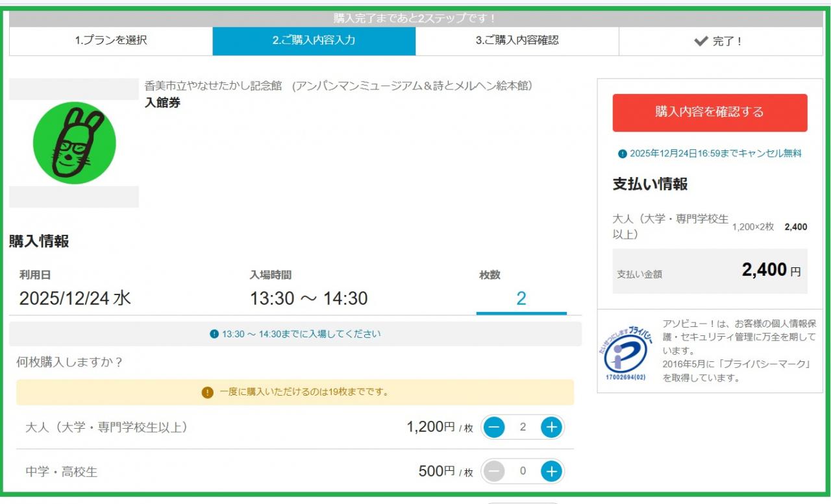
Task: Click info icon next to キャンセル無料 notice
Action: [623, 154]
